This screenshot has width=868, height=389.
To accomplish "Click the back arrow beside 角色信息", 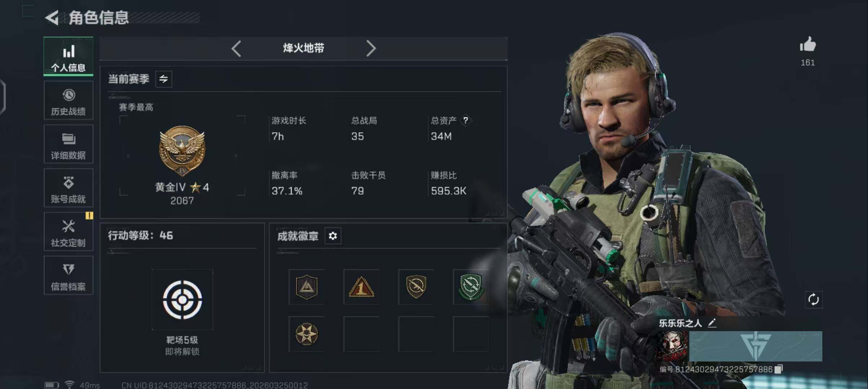I will [52, 18].
